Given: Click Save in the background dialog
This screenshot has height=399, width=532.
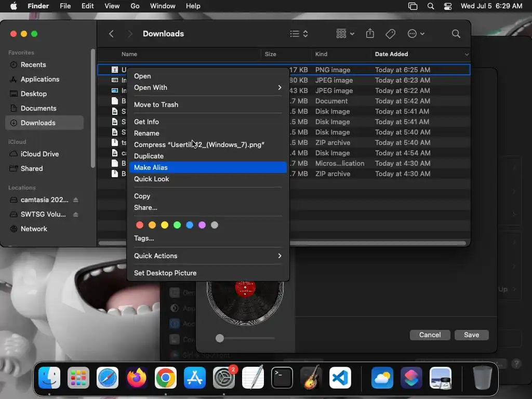Looking at the screenshot, I should tap(472, 335).
